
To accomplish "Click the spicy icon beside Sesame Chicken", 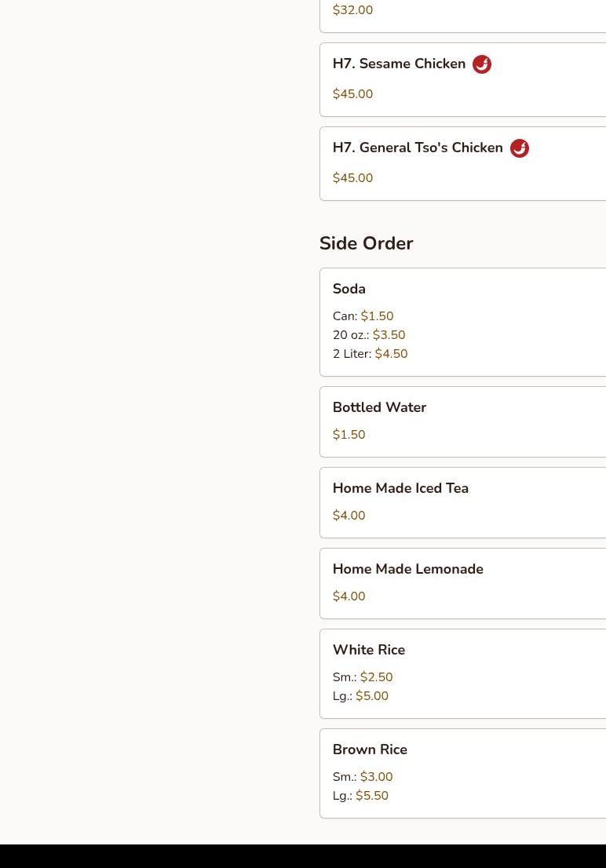I will [482, 64].
